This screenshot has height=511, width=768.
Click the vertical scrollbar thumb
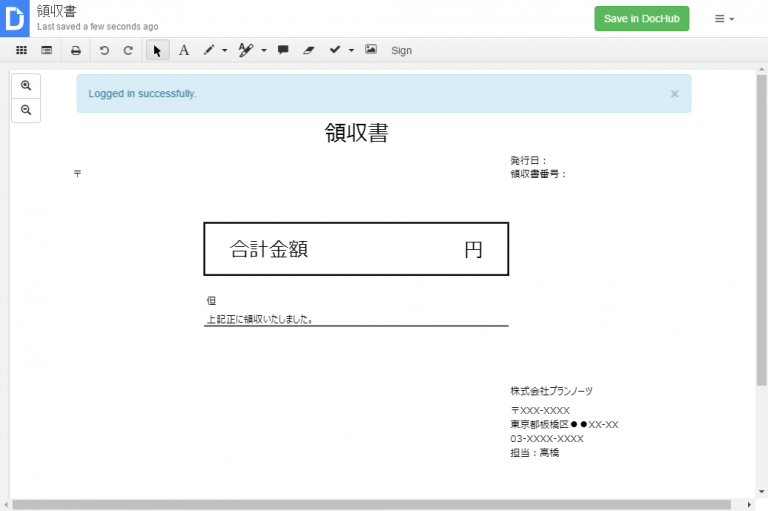(761, 230)
